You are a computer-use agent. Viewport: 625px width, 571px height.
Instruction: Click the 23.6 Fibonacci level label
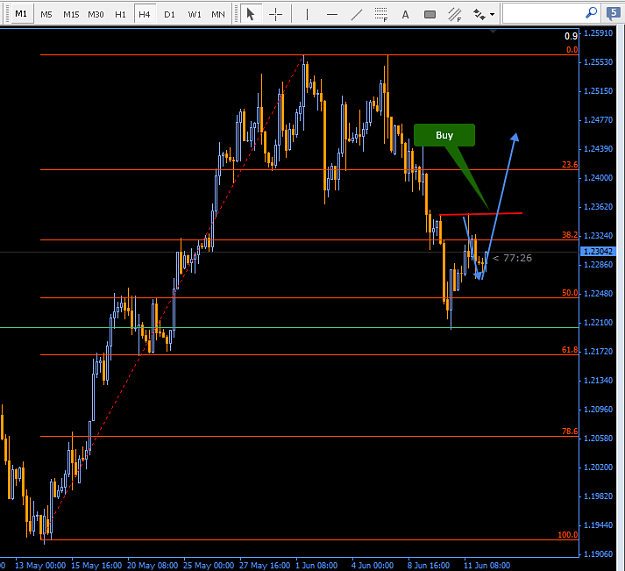coord(570,165)
